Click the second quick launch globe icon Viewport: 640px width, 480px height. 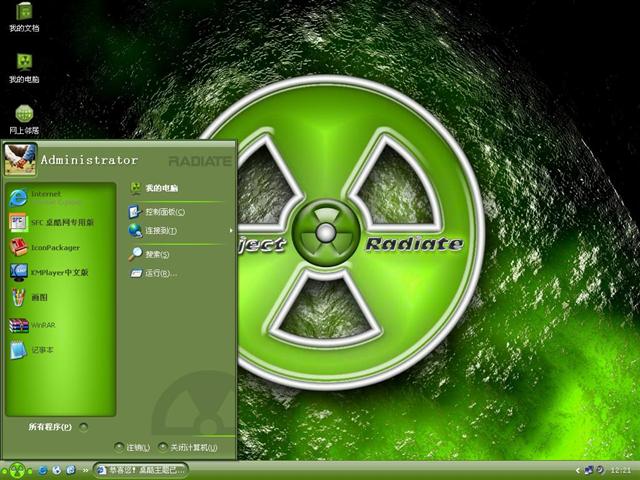click(x=57, y=470)
